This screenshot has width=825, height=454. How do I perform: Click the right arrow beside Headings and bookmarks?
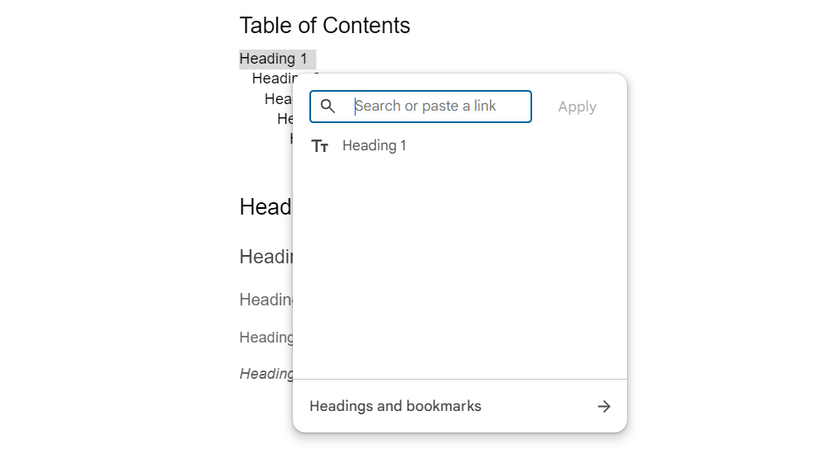pos(604,407)
